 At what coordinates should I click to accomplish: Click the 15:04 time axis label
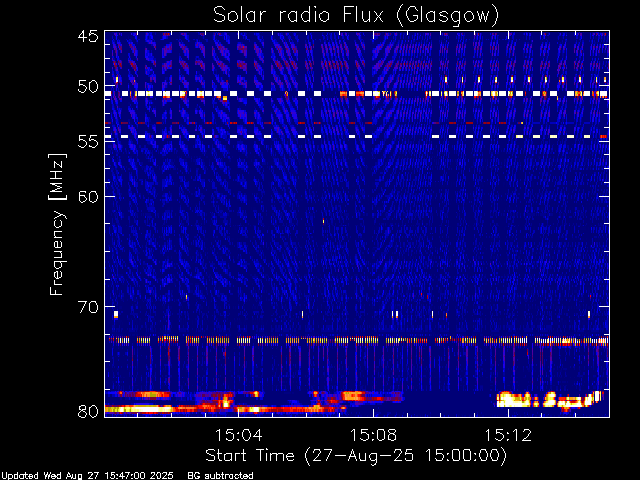(x=238, y=435)
